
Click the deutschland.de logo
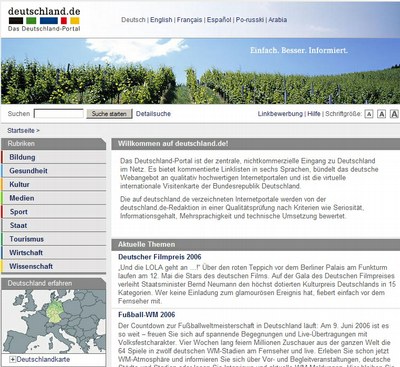44,19
